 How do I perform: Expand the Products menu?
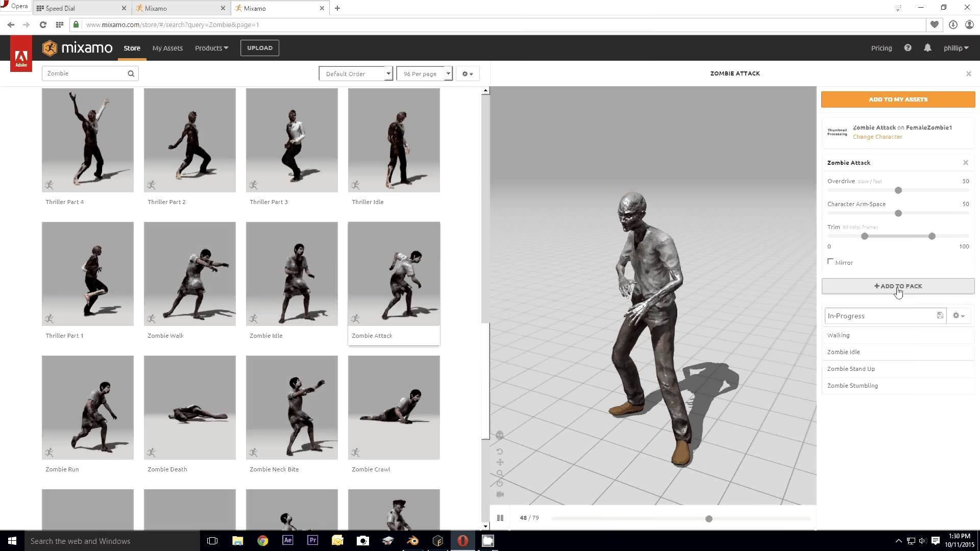pyautogui.click(x=211, y=48)
